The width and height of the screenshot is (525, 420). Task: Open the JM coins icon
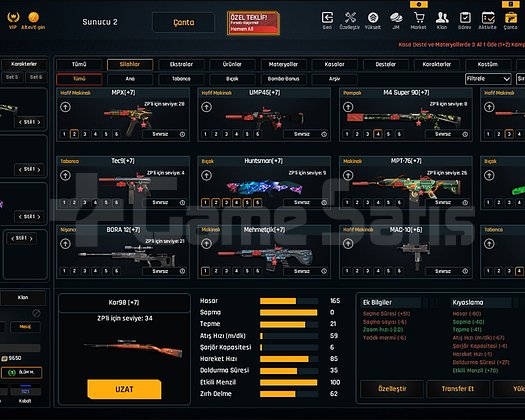(396, 18)
